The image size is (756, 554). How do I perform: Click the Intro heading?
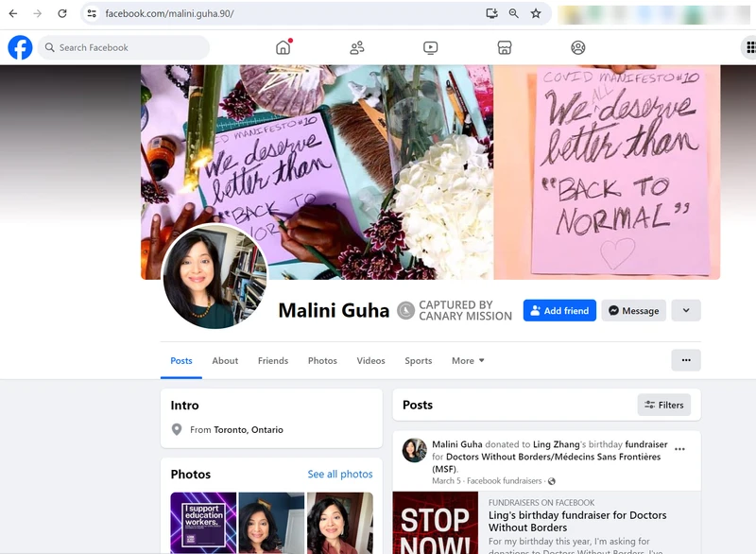[x=184, y=405]
